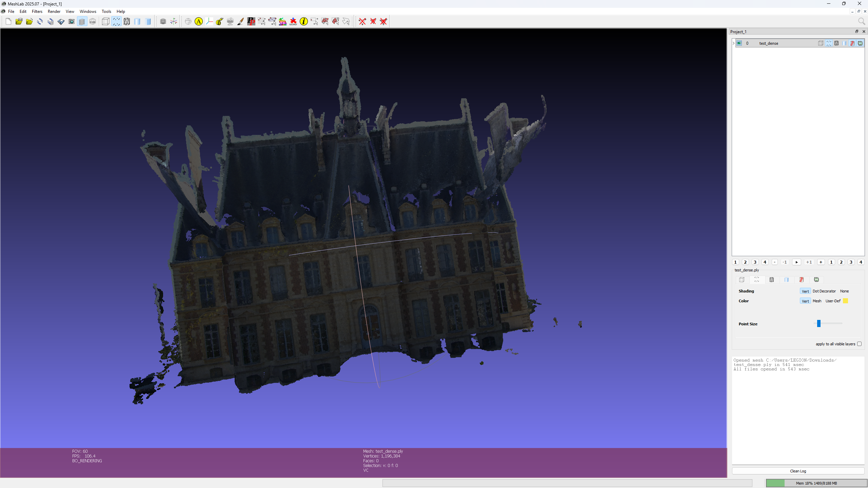Choose 'Mesh' color mode option
Image resolution: width=868 pixels, height=488 pixels.
tap(817, 301)
